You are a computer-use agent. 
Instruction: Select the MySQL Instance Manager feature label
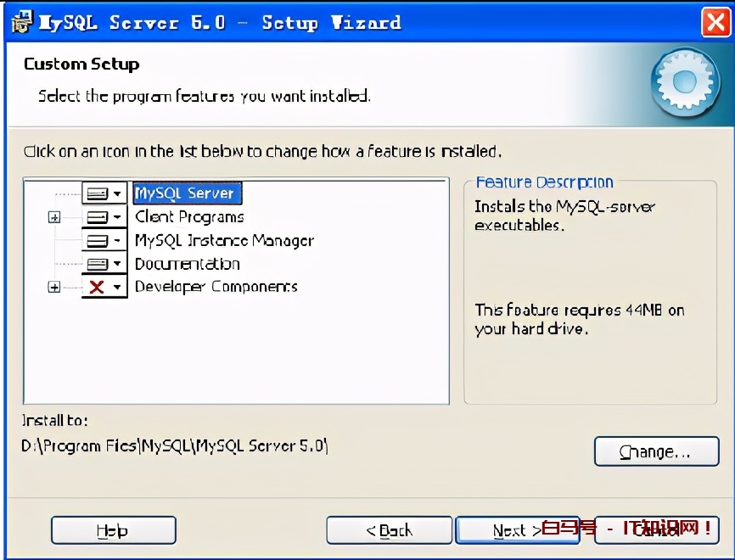[224, 240]
